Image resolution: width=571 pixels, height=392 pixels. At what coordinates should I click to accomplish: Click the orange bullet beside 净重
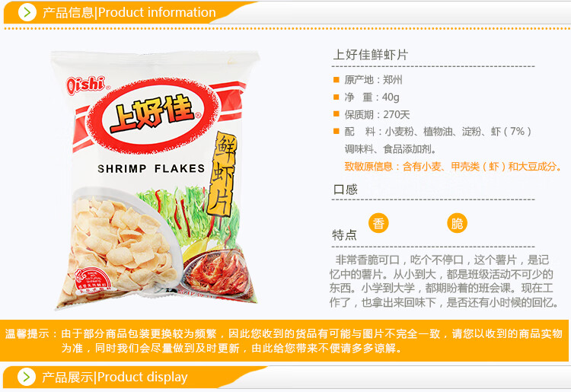[337, 97]
